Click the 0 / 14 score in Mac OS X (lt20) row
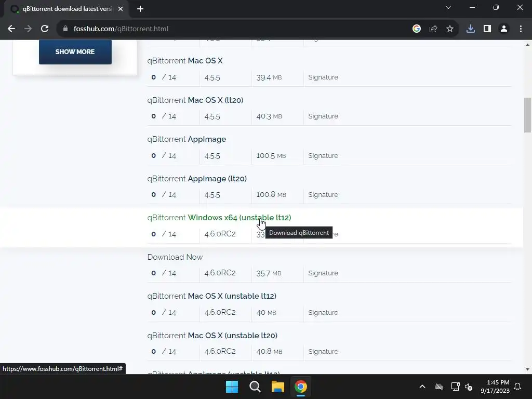 point(164,116)
